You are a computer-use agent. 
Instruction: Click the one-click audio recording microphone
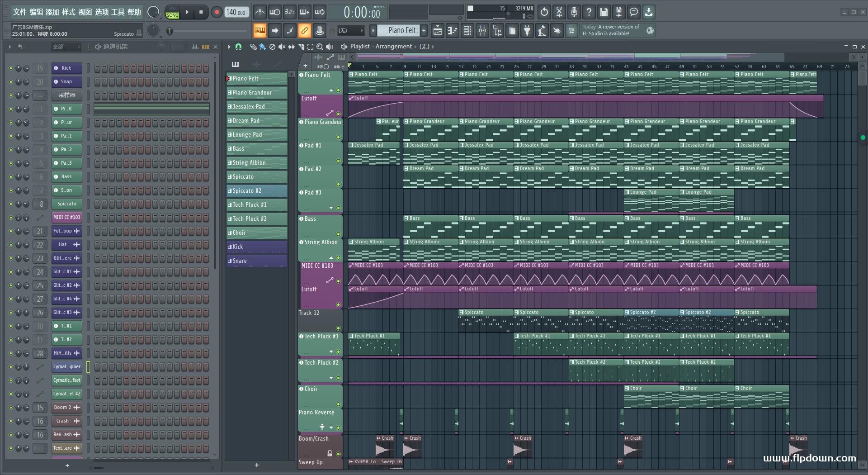(x=574, y=12)
